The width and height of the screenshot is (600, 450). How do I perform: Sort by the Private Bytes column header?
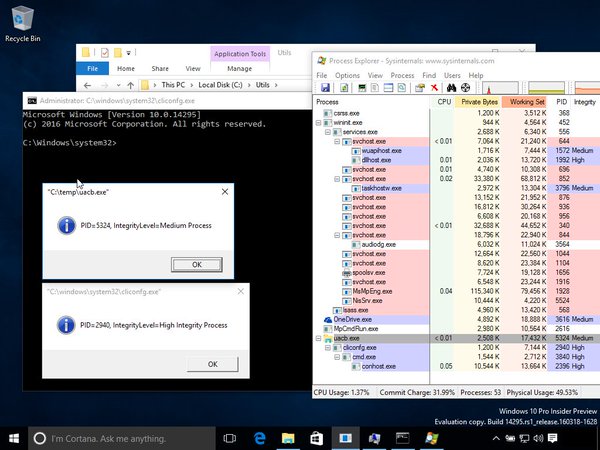(479, 102)
